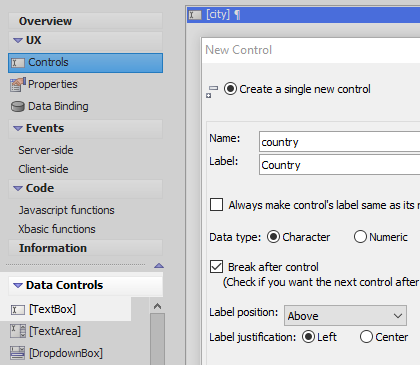
Task: Click the up arrow above Data Controls
Action: coord(159,266)
